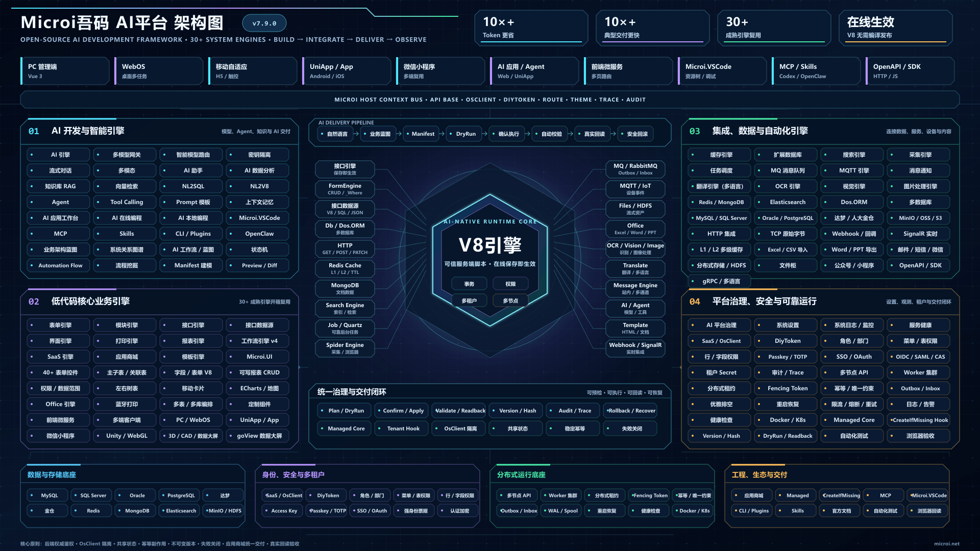Click the gRPC / 多语言 item
980x551 pixels.
(x=719, y=282)
